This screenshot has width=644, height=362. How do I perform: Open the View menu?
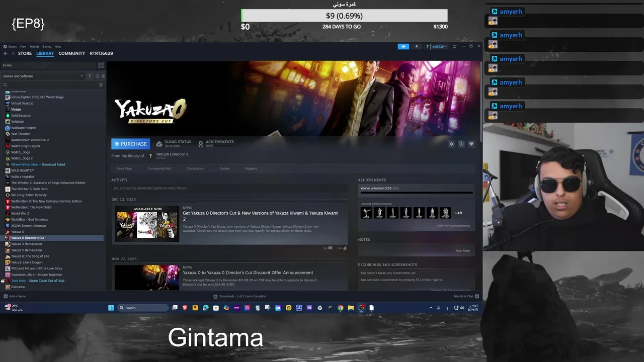click(x=23, y=46)
